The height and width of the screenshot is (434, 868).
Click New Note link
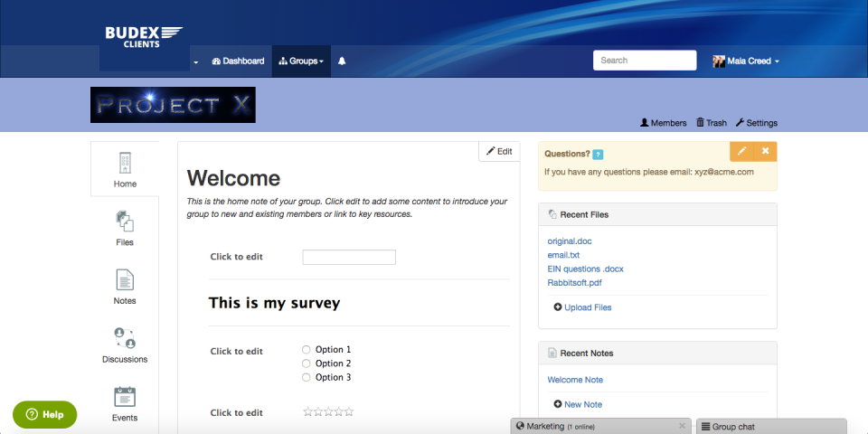(578, 405)
